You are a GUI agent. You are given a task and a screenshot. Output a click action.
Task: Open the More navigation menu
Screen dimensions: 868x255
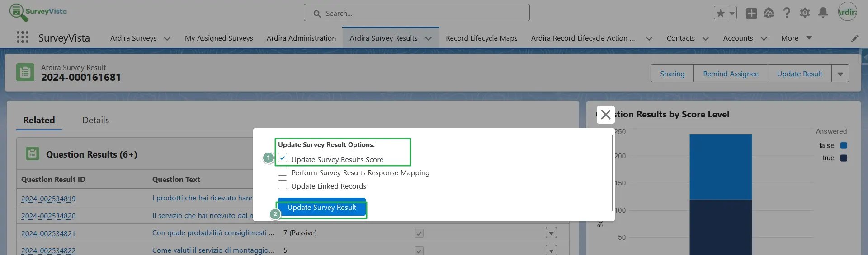pyautogui.click(x=796, y=38)
